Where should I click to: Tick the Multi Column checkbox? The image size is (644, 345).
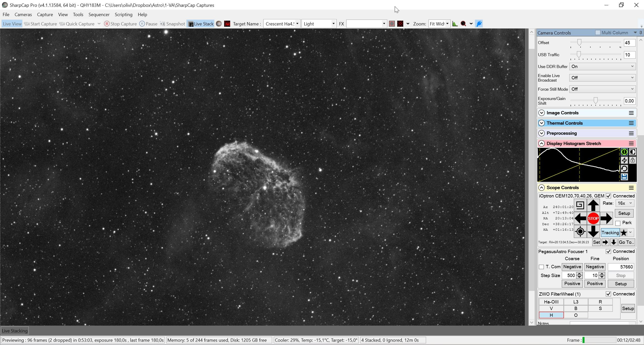pos(598,32)
